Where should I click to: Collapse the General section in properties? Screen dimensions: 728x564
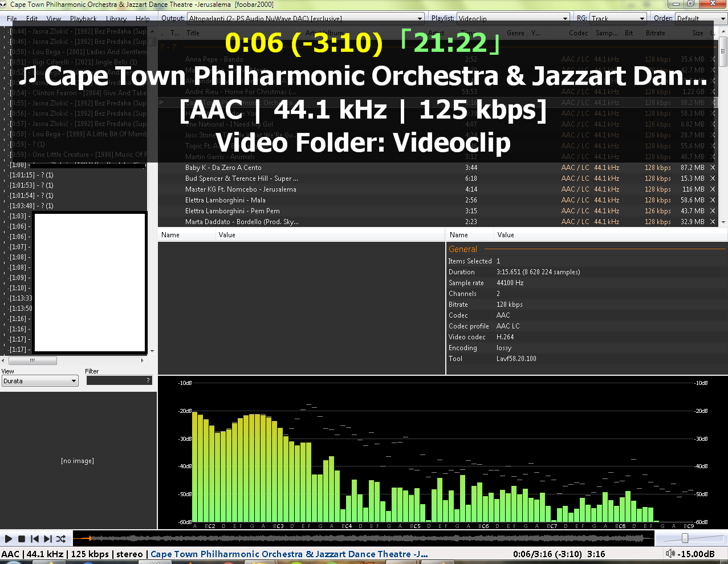click(462, 249)
